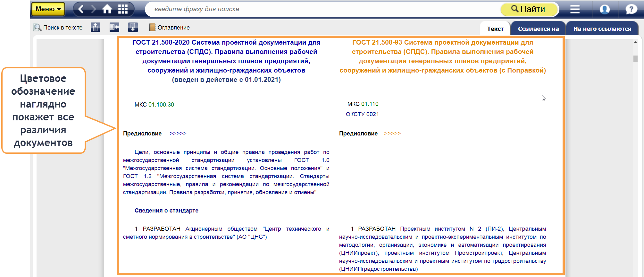The height and width of the screenshot is (277, 644).
Task: Click the search phrase input field
Action: [321, 9]
